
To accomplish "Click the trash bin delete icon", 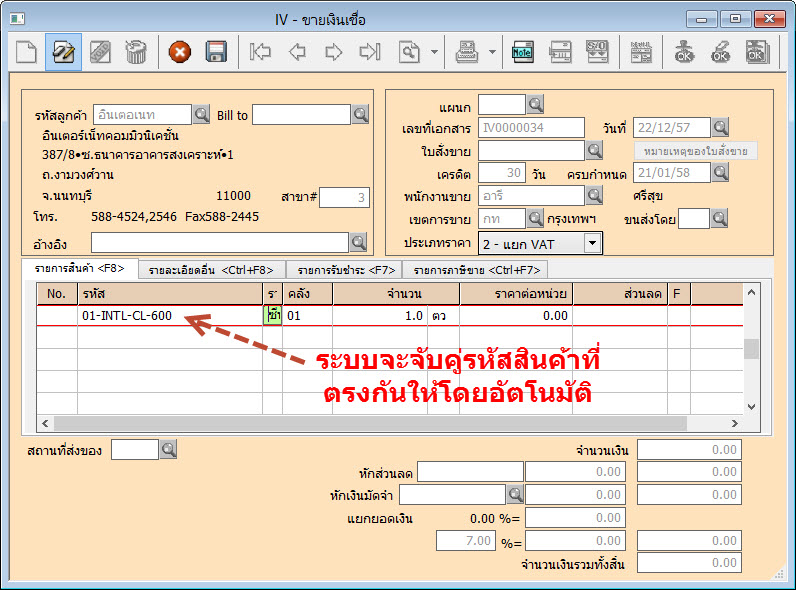I will tap(136, 52).
